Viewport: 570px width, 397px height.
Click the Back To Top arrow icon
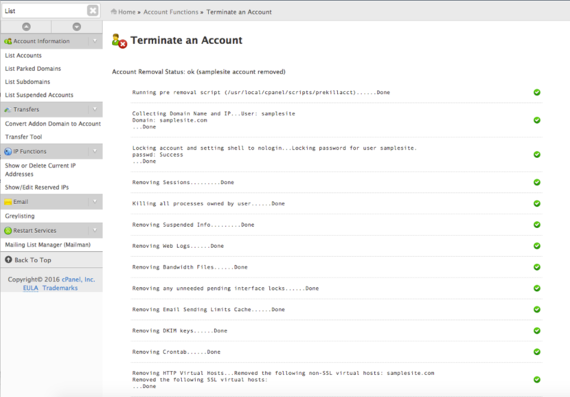click(x=8, y=260)
